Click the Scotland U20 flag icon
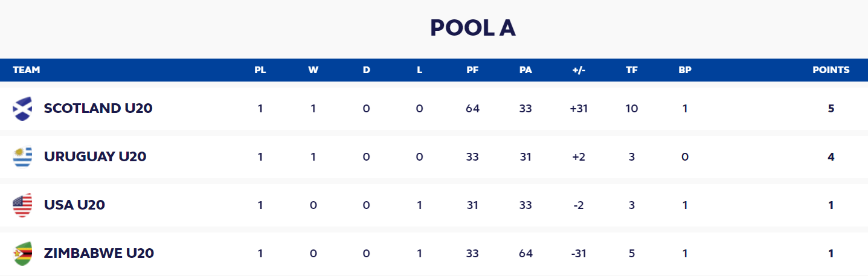Viewport: 868px width, 276px height. click(22, 109)
